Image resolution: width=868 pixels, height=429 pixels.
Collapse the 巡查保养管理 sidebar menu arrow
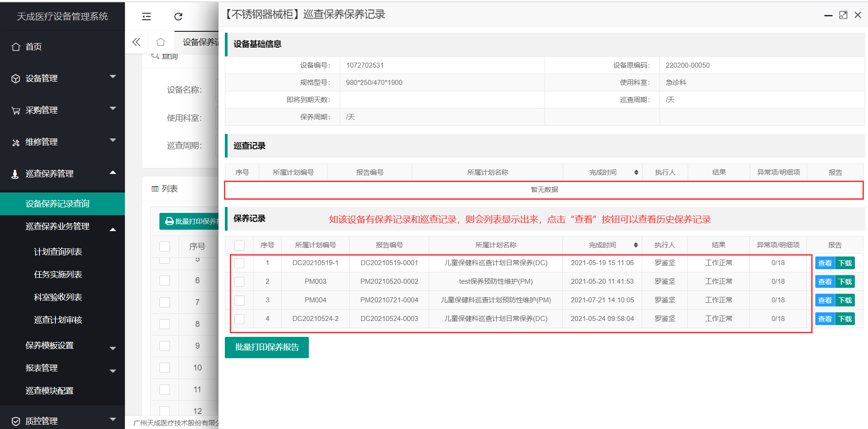[113, 173]
